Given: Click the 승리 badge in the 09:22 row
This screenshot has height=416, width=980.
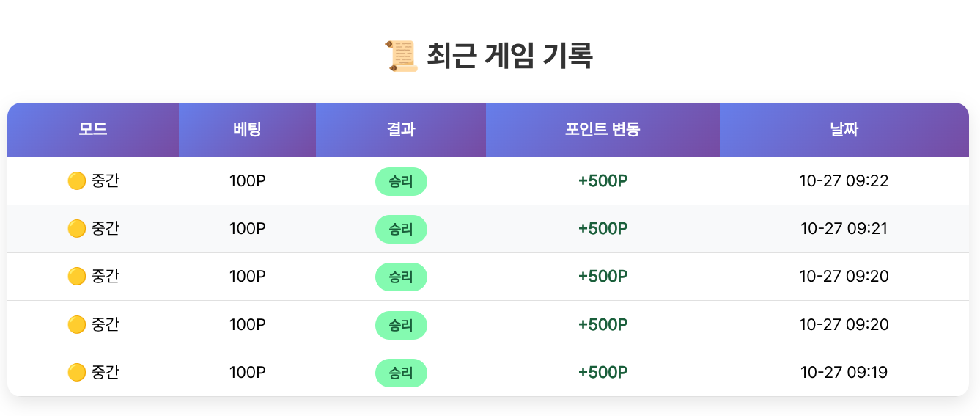Looking at the screenshot, I should [x=401, y=181].
